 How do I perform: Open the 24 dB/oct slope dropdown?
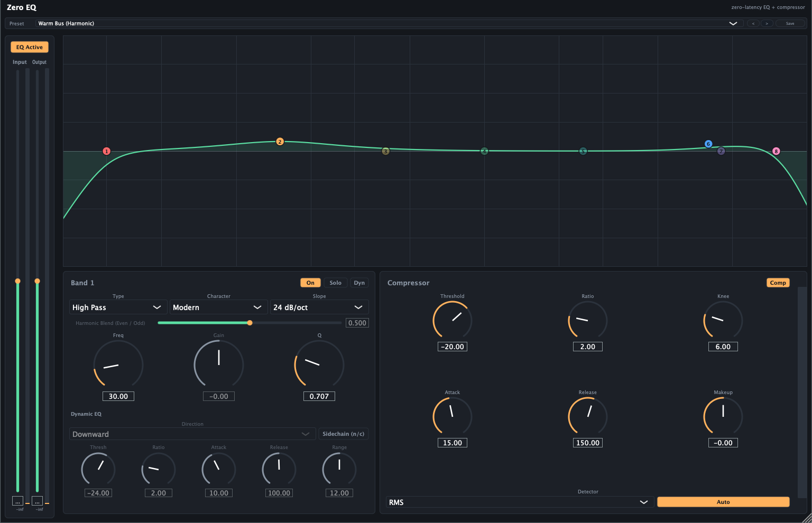coord(319,307)
